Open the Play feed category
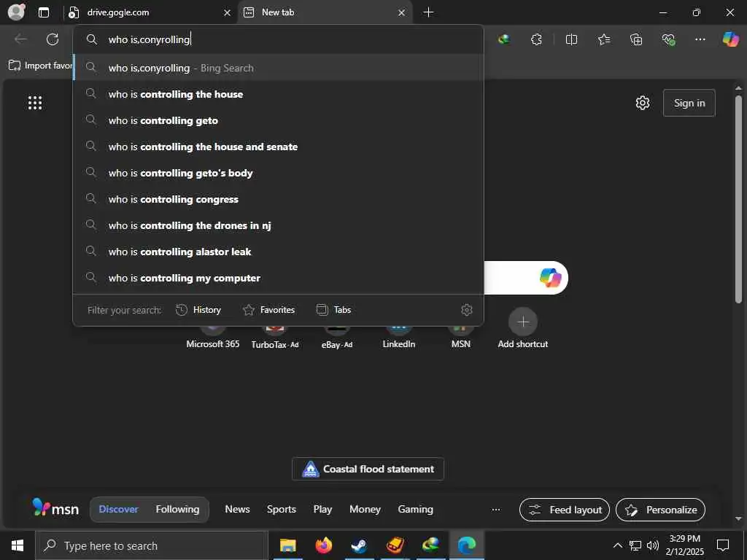Viewport: 747px width, 560px height. pos(322,509)
